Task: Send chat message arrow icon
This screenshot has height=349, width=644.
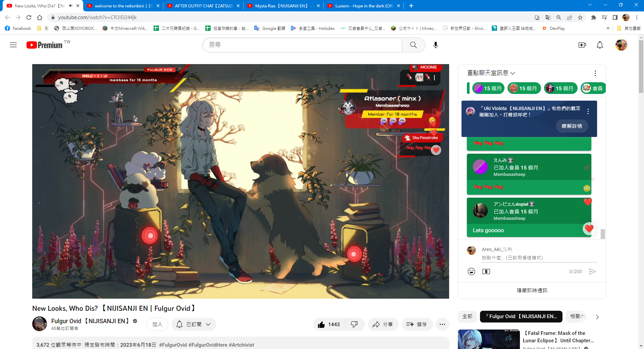Action: (593, 271)
